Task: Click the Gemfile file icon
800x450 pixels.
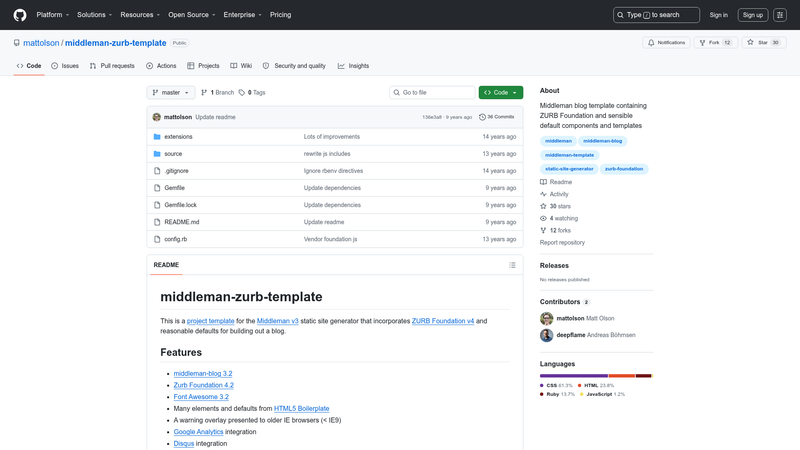Action: pyautogui.click(x=157, y=188)
